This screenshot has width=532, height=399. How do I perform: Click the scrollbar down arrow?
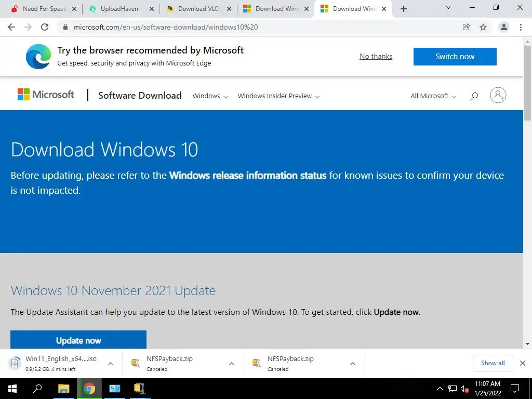[x=527, y=344]
